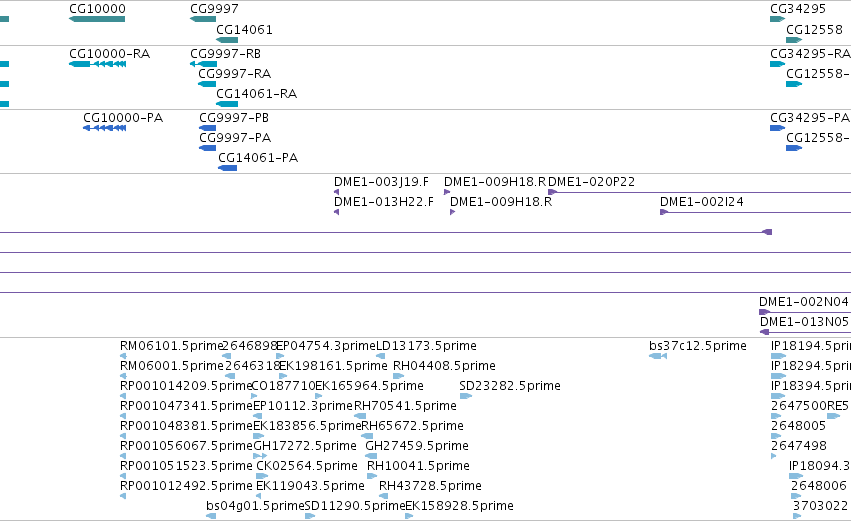Select transcript CG10000-RA glyph
The height and width of the screenshot is (521, 851).
click(97, 64)
